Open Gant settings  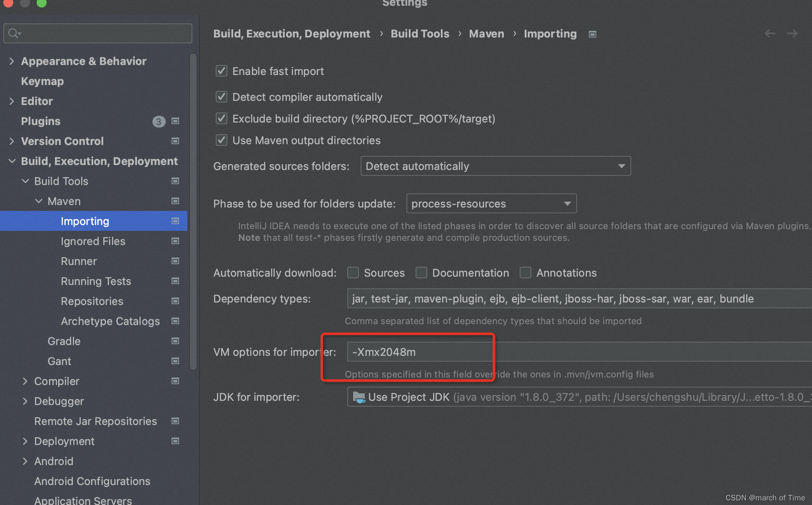pos(60,361)
